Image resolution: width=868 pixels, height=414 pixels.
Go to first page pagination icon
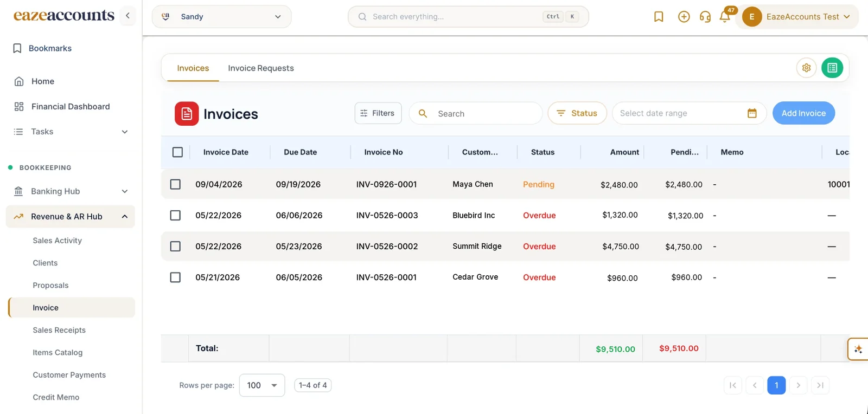[x=733, y=385]
